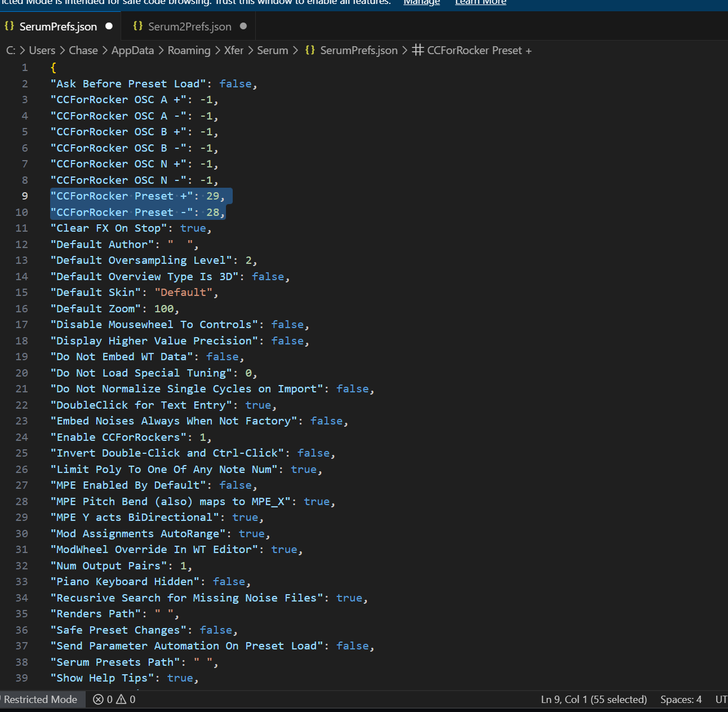Click value 28 of CCForRocker Preset -

click(x=213, y=213)
